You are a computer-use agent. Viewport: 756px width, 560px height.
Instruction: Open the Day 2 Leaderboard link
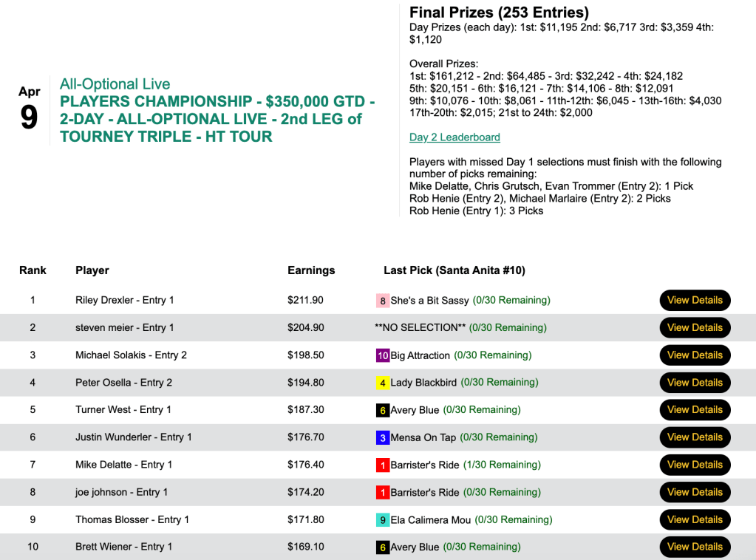pos(454,137)
